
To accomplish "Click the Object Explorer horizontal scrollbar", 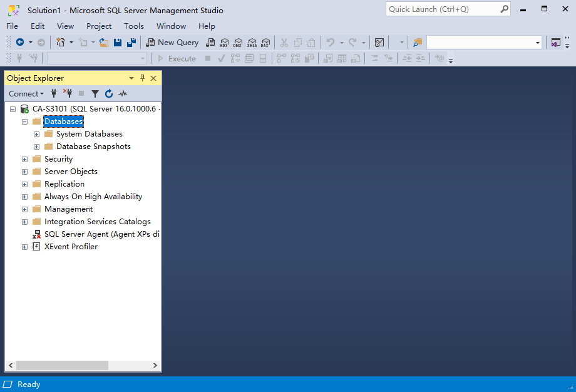I will (x=62, y=365).
